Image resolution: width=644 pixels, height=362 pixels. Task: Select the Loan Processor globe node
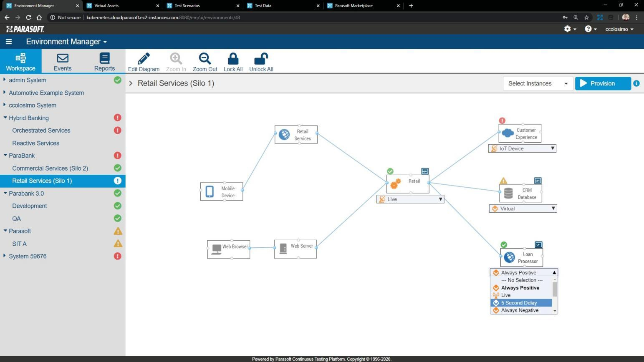(509, 257)
